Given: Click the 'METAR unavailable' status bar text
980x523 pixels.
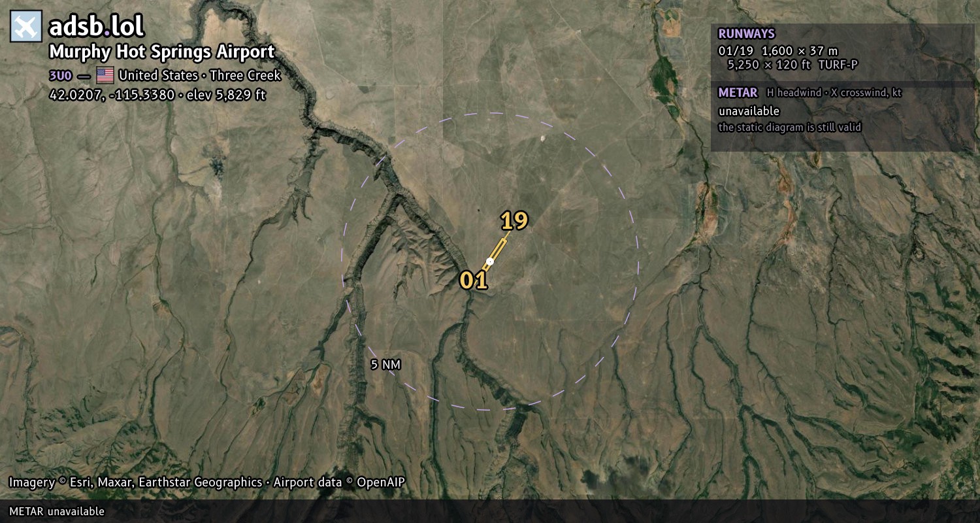Looking at the screenshot, I should tap(57, 511).
